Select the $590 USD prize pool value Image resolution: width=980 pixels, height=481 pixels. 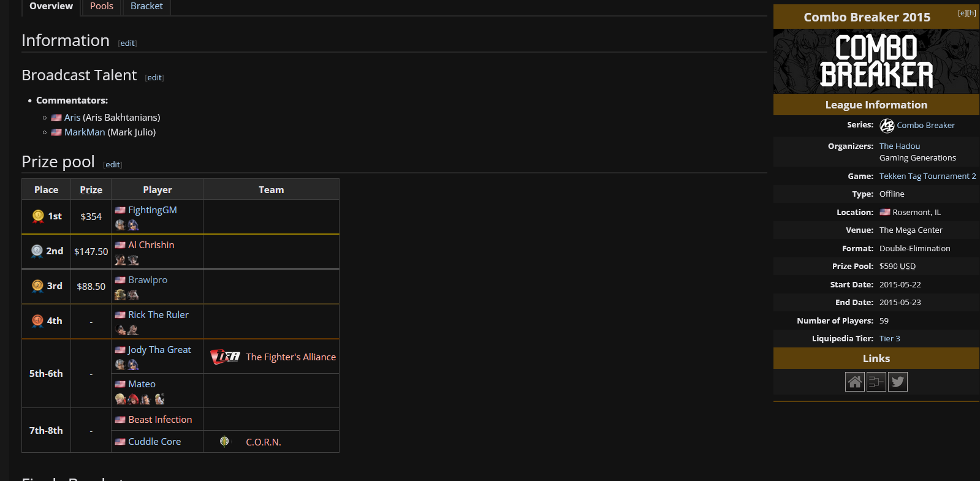pos(897,267)
